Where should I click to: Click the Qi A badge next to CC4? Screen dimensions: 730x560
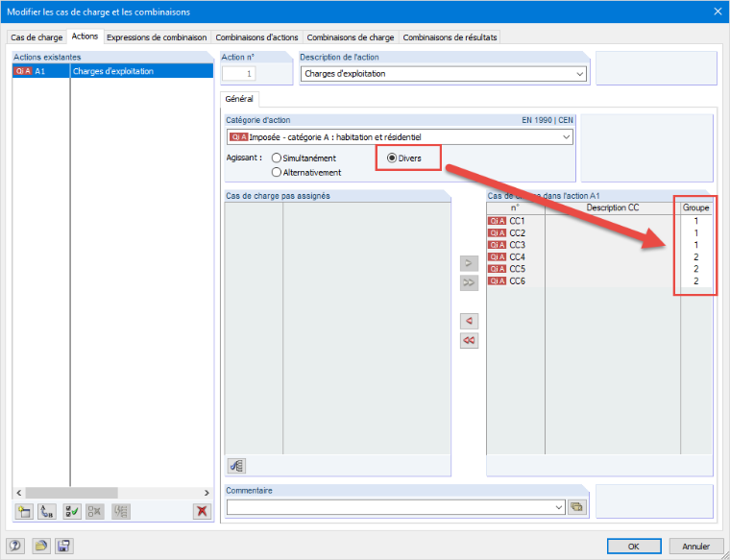pos(497,257)
